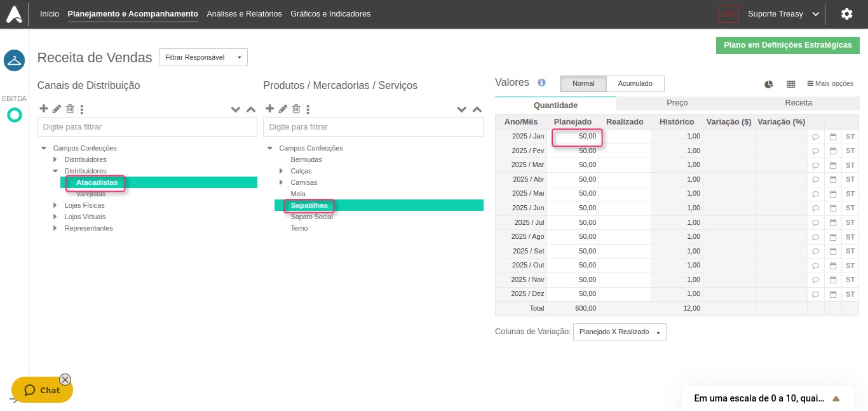Toggle the EBITDA circle indicator
The image size is (868, 411).
click(x=14, y=115)
